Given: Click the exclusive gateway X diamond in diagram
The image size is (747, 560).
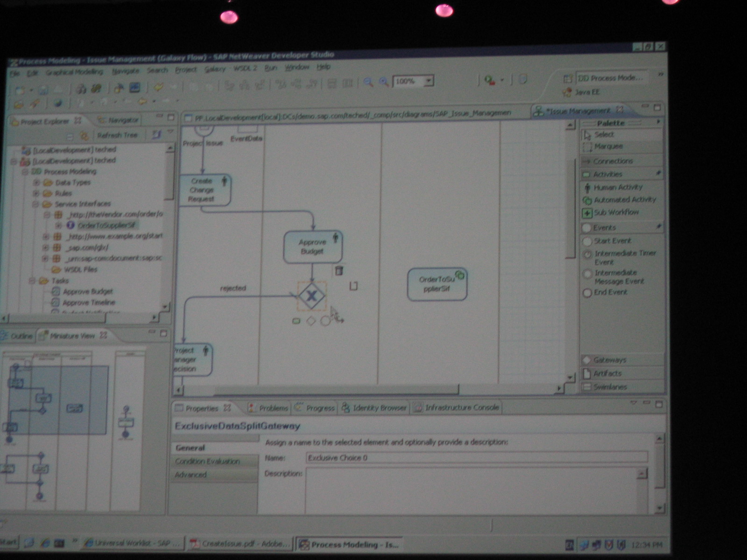Looking at the screenshot, I should (x=311, y=295).
